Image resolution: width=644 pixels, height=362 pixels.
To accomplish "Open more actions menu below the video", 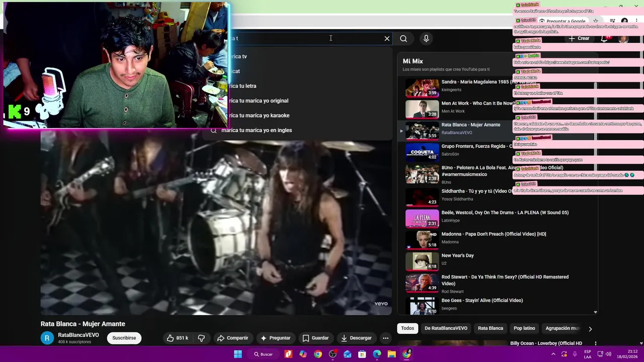I will (385, 338).
